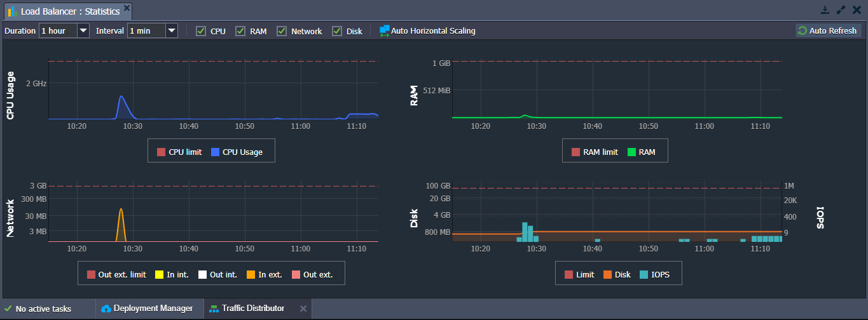Close the Traffic Distributor tab
The image size is (868, 320).
pos(303,309)
